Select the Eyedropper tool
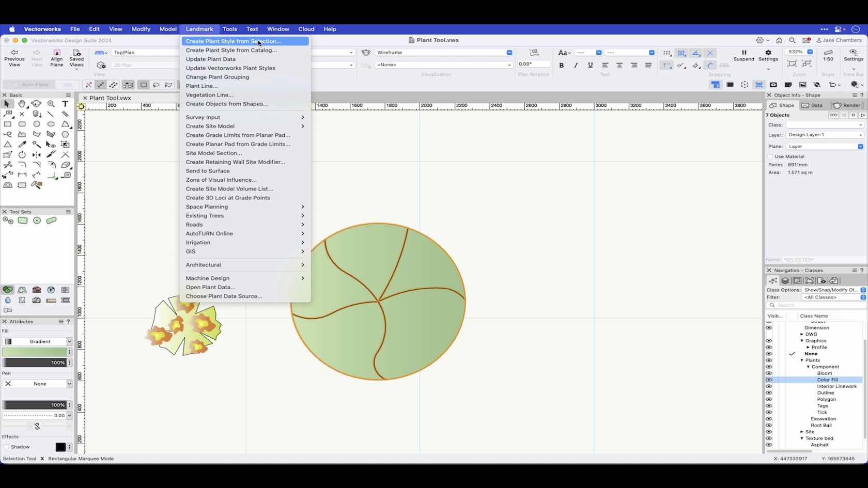Screen dimensions: 868x488 click(x=22, y=145)
